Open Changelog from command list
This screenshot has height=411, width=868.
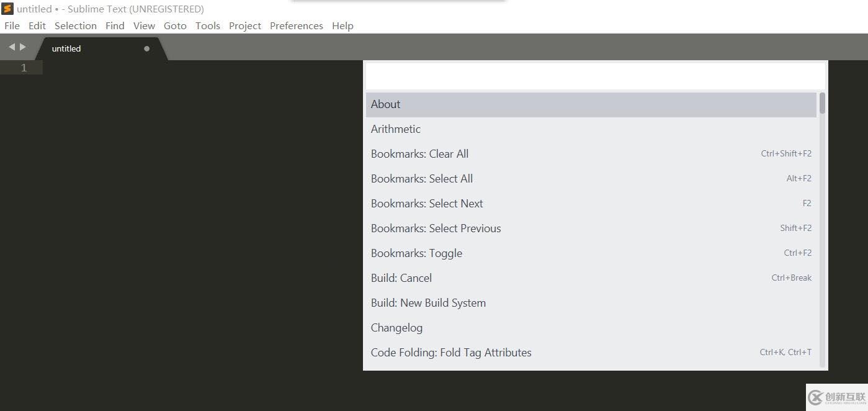tap(591, 328)
